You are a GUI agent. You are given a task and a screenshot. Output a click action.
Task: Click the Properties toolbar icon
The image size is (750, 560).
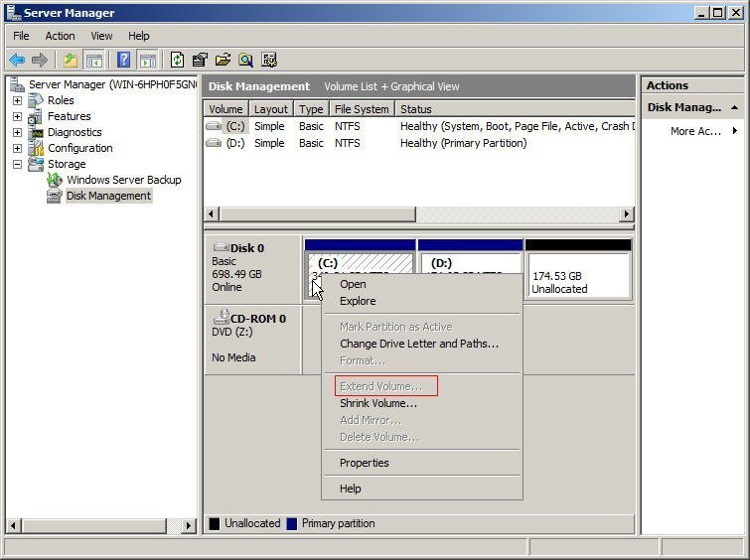point(200,61)
